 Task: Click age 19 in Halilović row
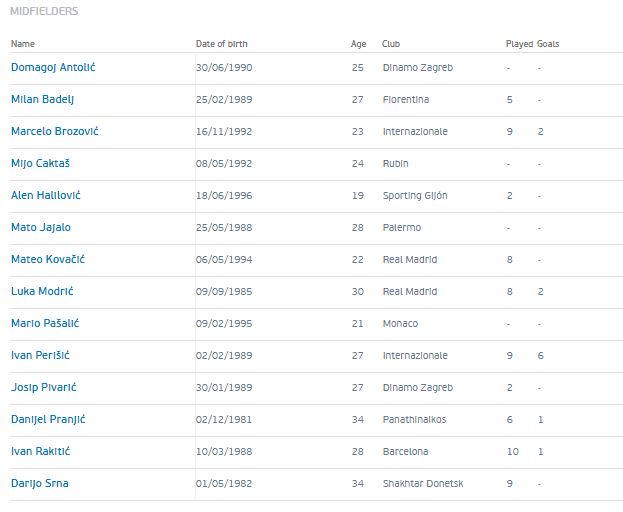[x=358, y=195]
